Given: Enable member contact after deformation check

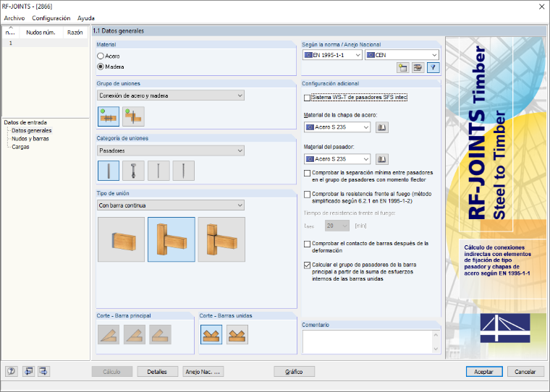Looking at the screenshot, I should click(308, 244).
